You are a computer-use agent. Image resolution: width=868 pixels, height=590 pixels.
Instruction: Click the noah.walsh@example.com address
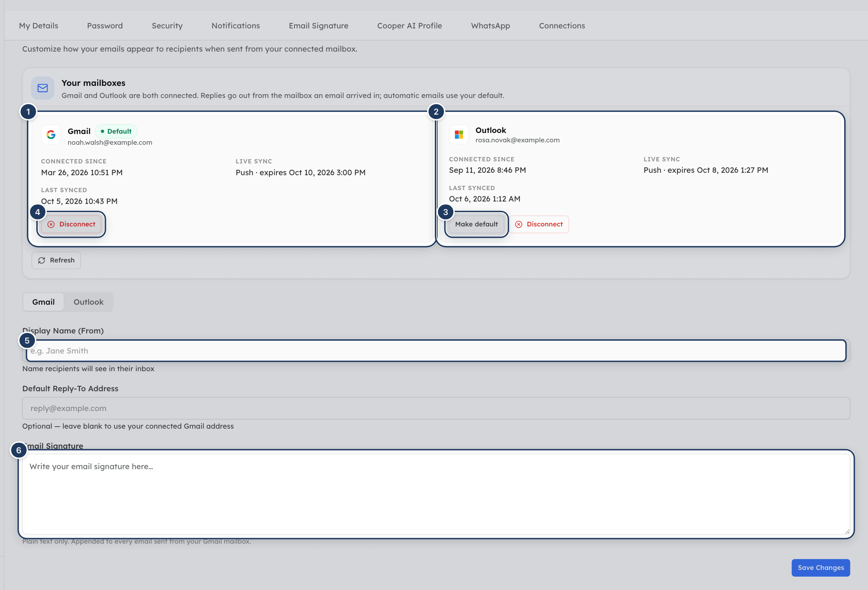pyautogui.click(x=110, y=142)
